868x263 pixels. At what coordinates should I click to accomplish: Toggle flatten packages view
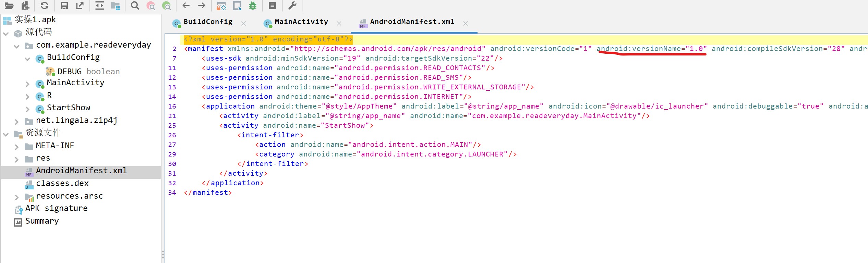tap(116, 5)
